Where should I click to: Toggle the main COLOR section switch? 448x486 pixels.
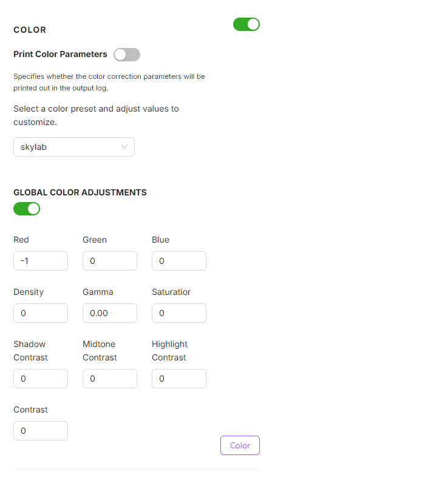(x=246, y=24)
